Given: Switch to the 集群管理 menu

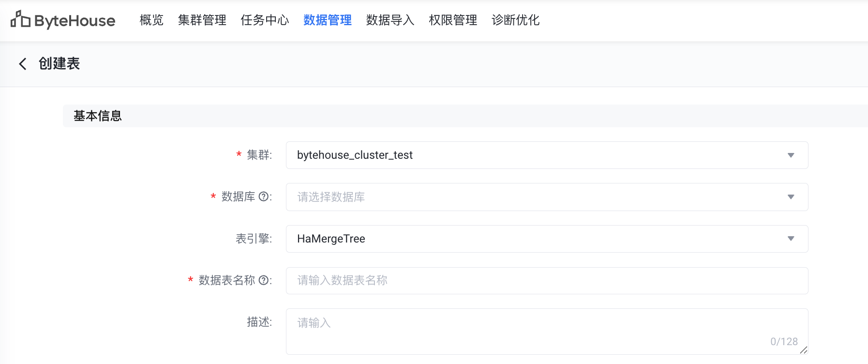Looking at the screenshot, I should tap(202, 20).
